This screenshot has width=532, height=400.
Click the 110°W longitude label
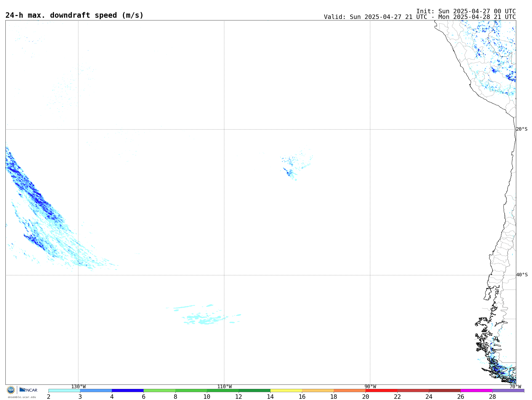pyautogui.click(x=224, y=387)
